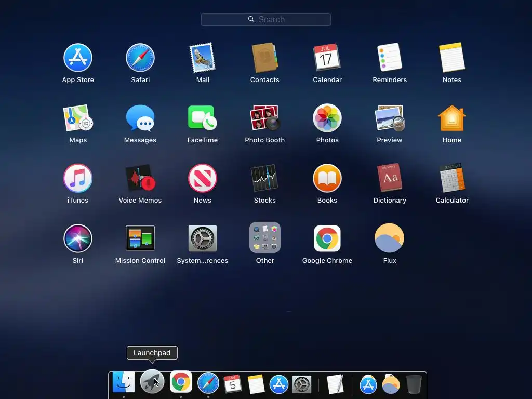Image resolution: width=532 pixels, height=399 pixels.
Task: Open App Store from Launchpad grid
Action: [78, 58]
